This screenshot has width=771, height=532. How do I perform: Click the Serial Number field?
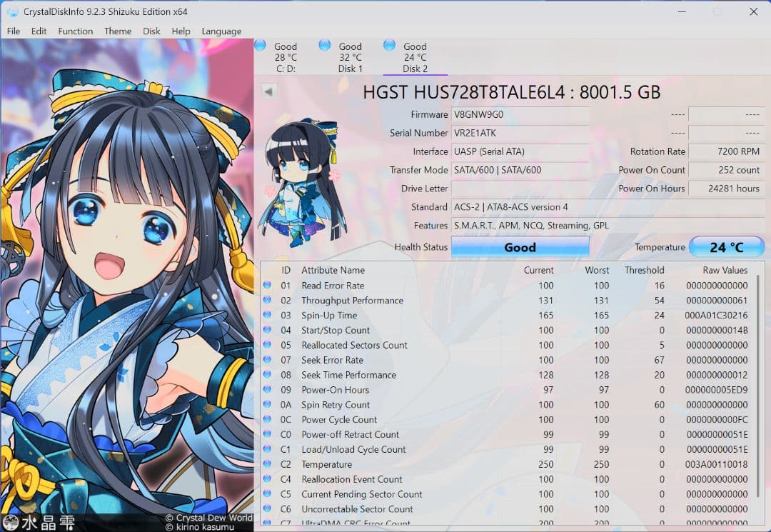coord(520,133)
